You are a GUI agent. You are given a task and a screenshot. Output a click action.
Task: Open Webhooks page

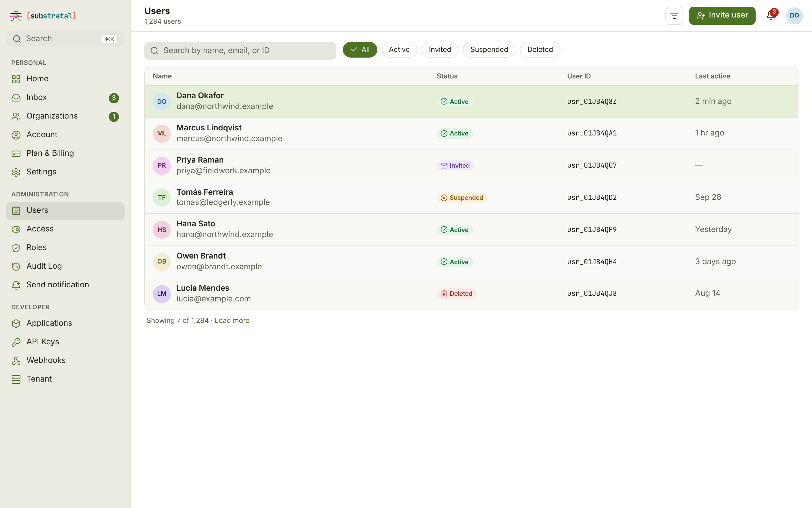pos(65,360)
